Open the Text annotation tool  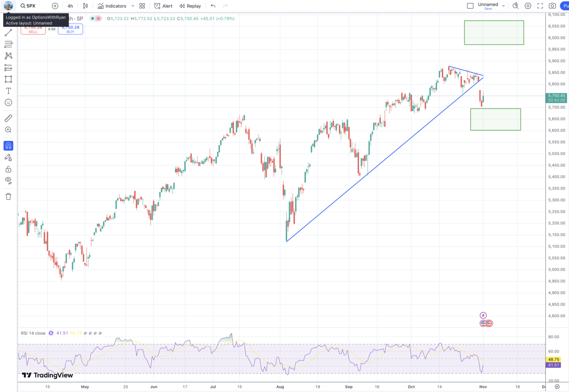tap(8, 91)
